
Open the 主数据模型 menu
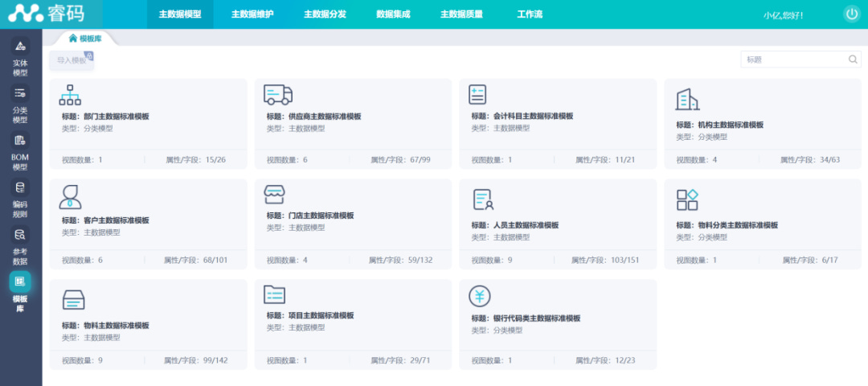pos(180,14)
